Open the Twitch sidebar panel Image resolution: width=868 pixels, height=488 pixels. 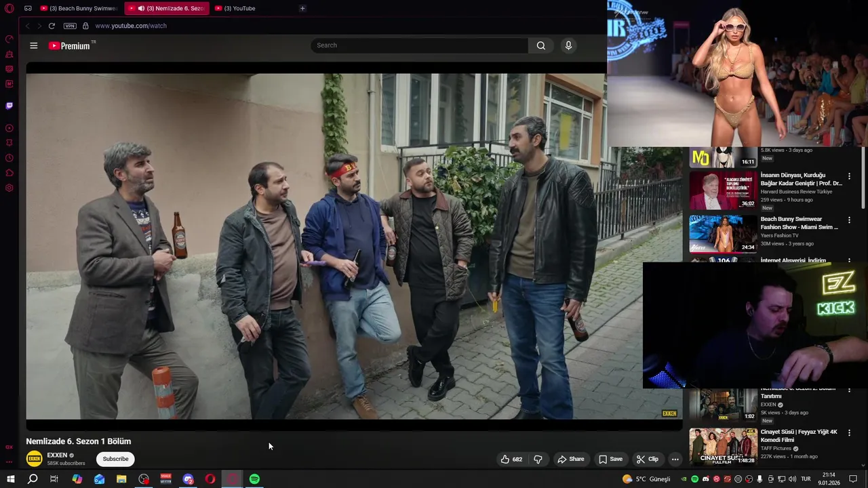(9, 106)
